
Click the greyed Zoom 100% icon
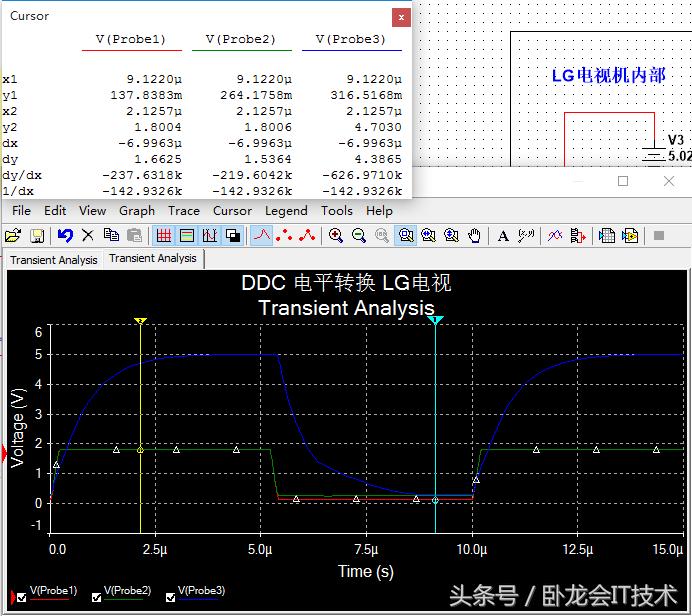point(382,236)
